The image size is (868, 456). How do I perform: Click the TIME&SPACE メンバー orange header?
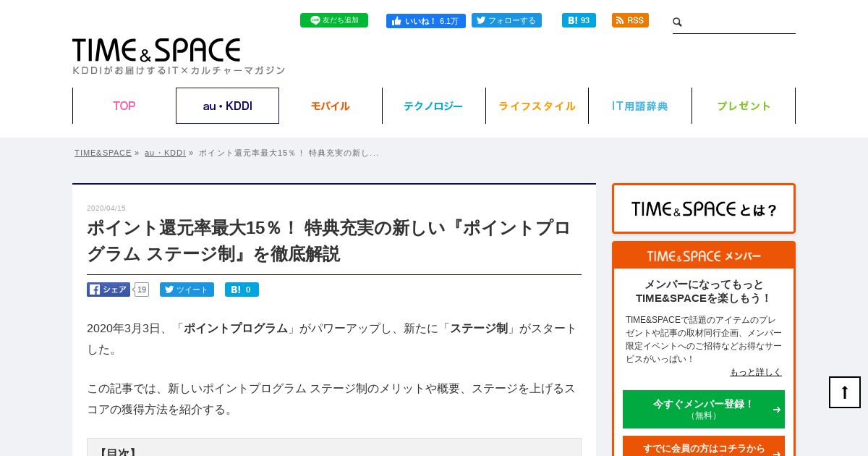[704, 256]
